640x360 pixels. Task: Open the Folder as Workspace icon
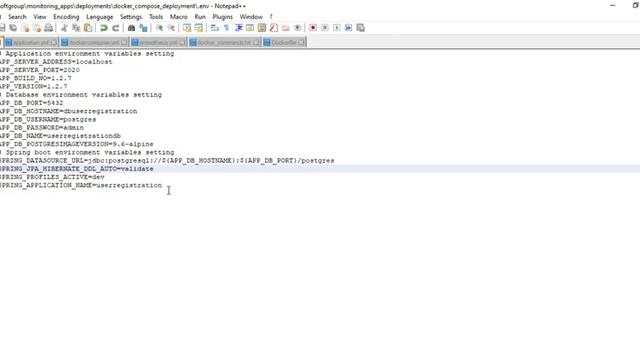pos(285,28)
